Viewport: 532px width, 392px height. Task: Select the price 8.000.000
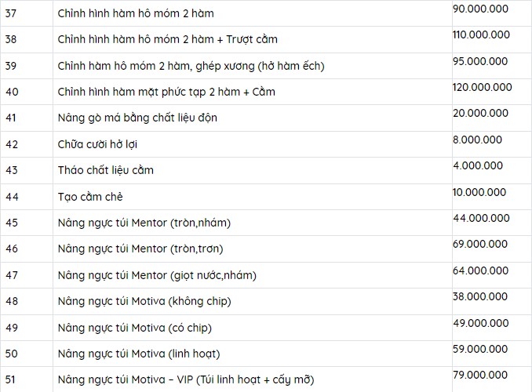pyautogui.click(x=477, y=140)
